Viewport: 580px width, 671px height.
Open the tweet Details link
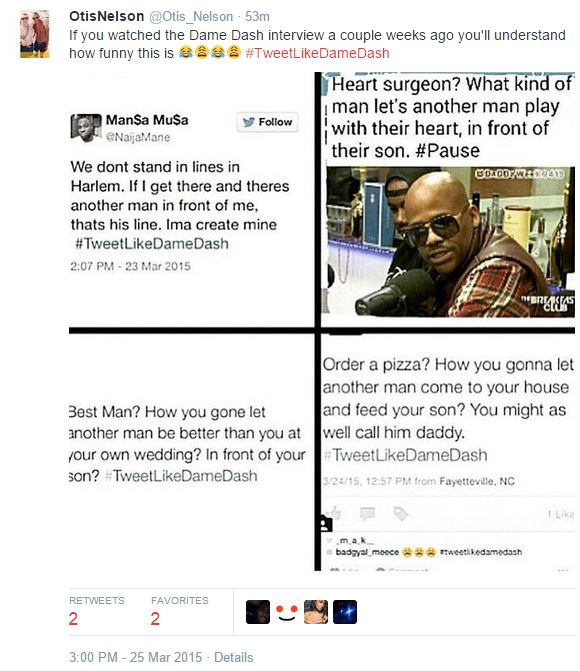[x=234, y=657]
